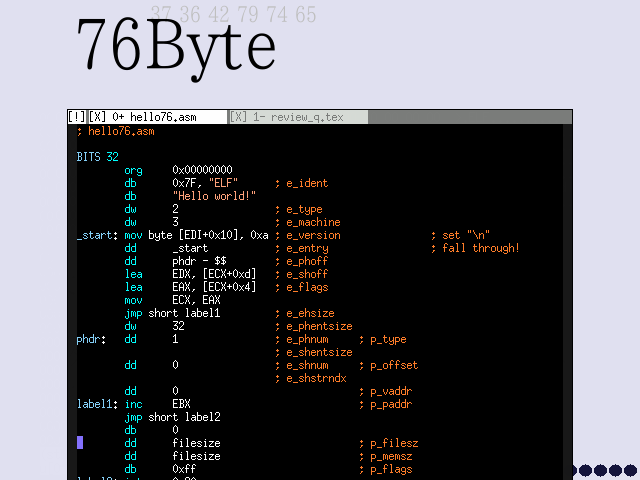The image size is (640, 480).
Task: Click the purple cursor block in left margin
Action: pos(80,443)
